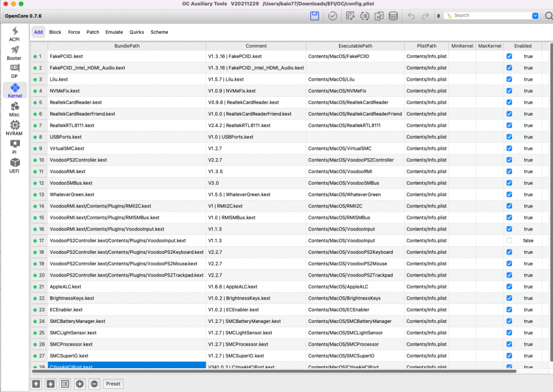
Task: Move selected kext down with arrow button
Action: [51, 384]
